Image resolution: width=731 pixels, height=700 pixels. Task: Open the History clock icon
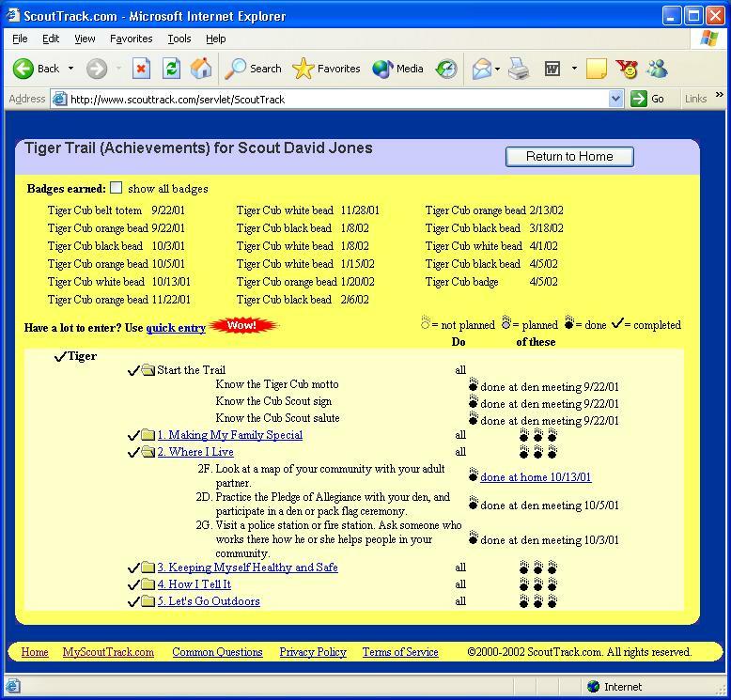pyautogui.click(x=446, y=69)
